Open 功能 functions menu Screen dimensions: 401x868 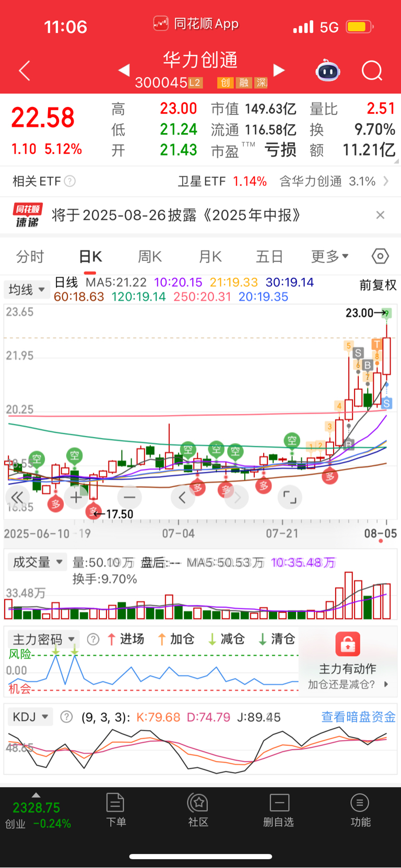360,810
